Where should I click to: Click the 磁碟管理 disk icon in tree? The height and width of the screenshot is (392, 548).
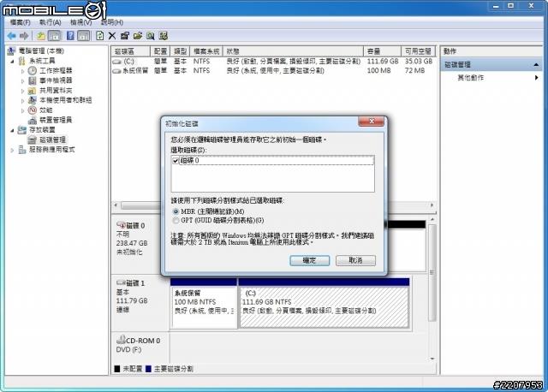pyautogui.click(x=33, y=140)
